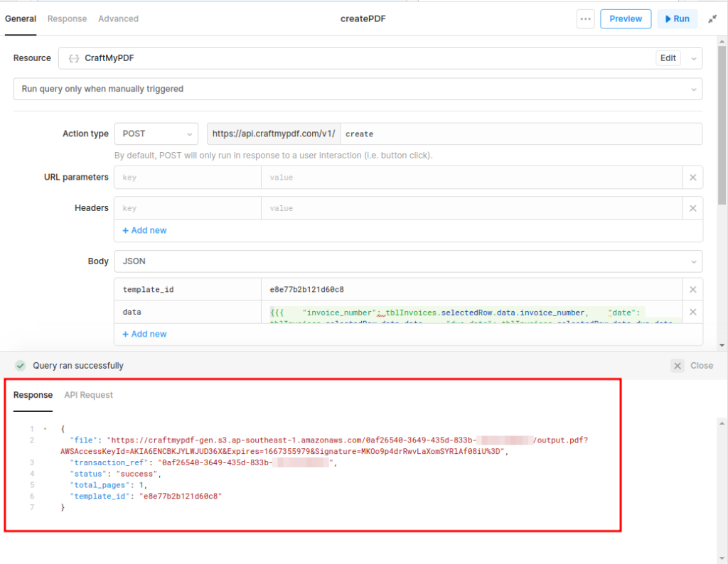Click the Headers key field
The height and width of the screenshot is (564, 728).
188,208
